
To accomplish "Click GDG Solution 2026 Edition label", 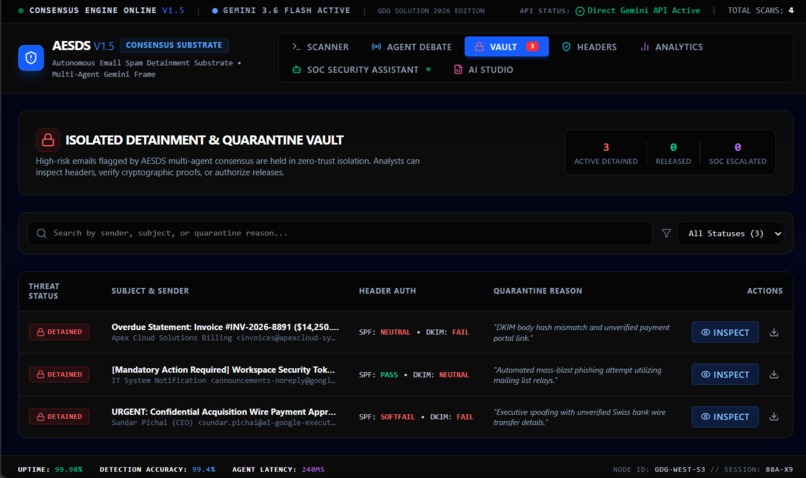I will click(x=431, y=11).
